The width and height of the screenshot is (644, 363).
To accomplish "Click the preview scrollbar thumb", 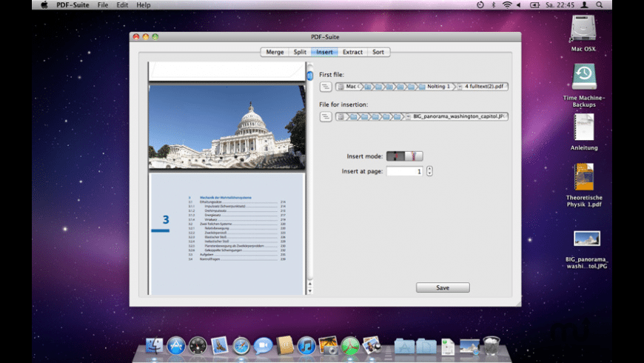I will point(310,76).
